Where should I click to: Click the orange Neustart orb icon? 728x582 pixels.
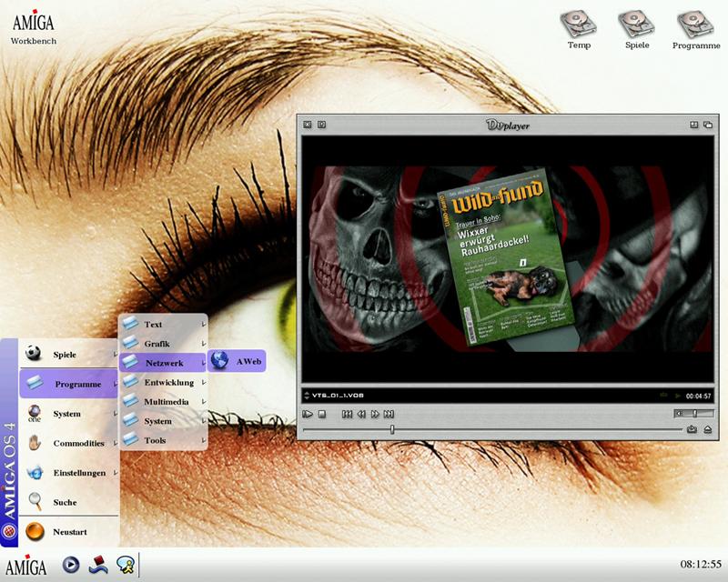(35, 531)
